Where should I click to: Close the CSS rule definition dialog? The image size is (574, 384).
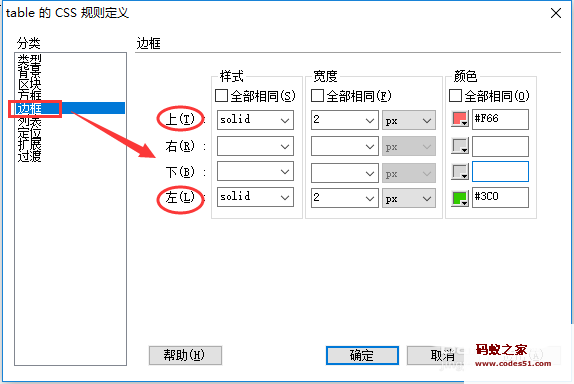pyautogui.click(x=556, y=13)
